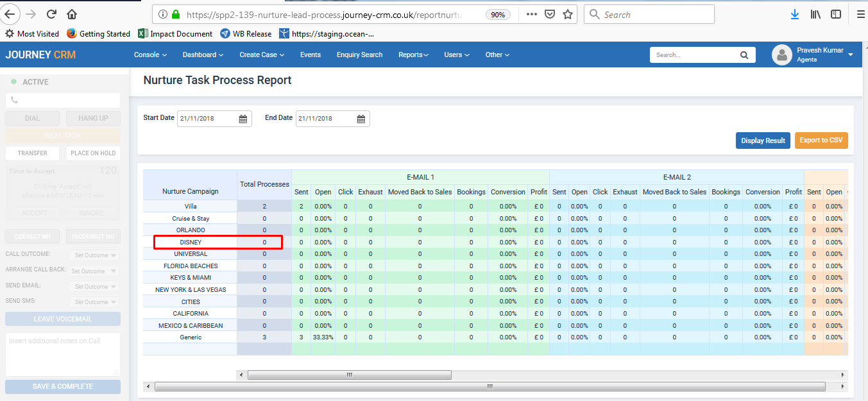The image size is (868, 401).
Task: Open the Call Outcome dropdown
Action: pyautogui.click(x=94, y=255)
